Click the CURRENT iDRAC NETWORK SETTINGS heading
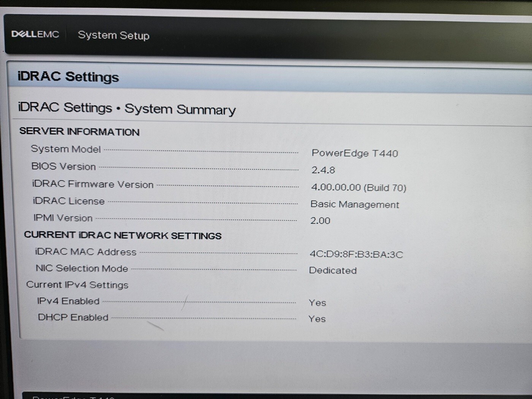Image resolution: width=532 pixels, height=399 pixels. [123, 235]
